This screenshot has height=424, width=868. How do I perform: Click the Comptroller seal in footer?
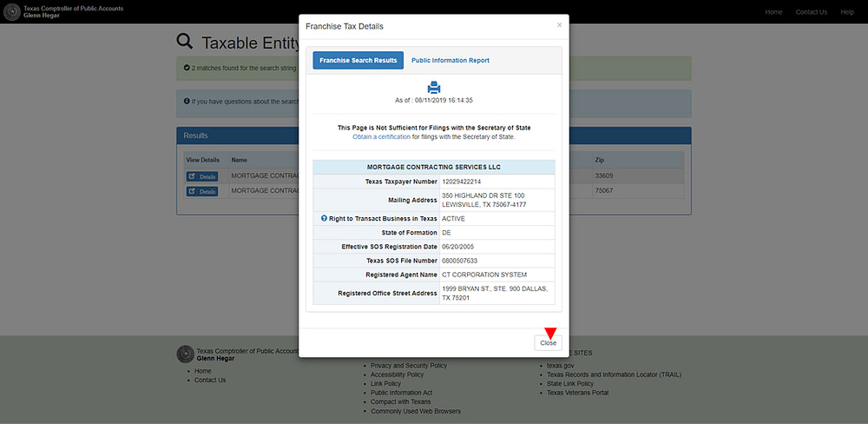tap(186, 354)
